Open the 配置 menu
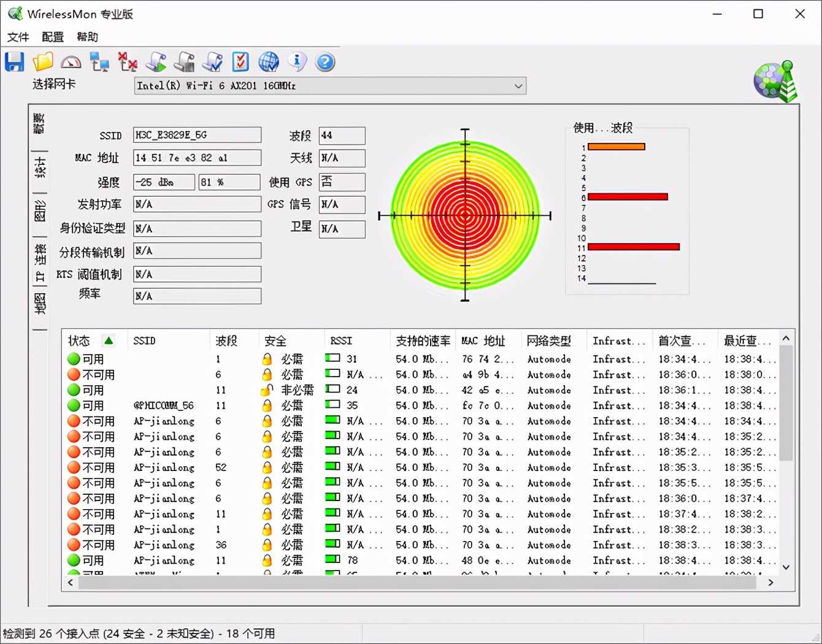Viewport: 822px width, 644px height. pyautogui.click(x=52, y=37)
